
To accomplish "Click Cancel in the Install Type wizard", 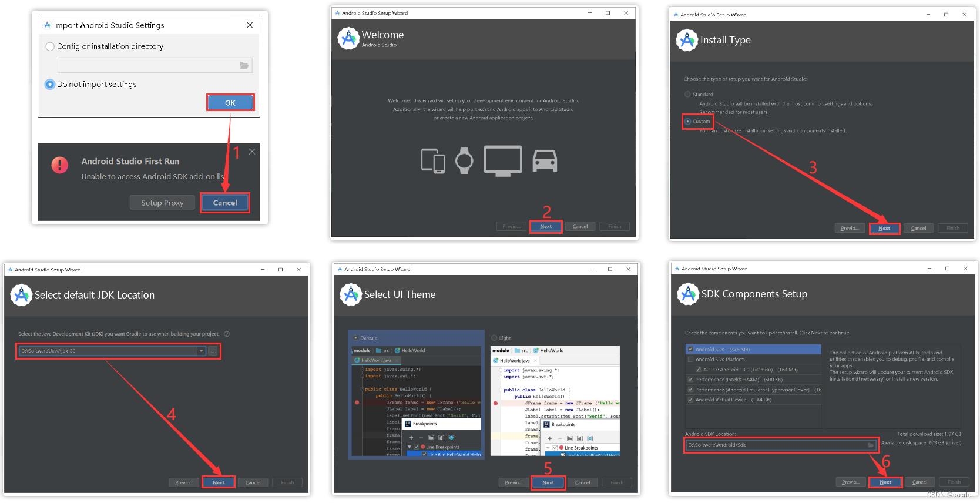I will point(918,229).
